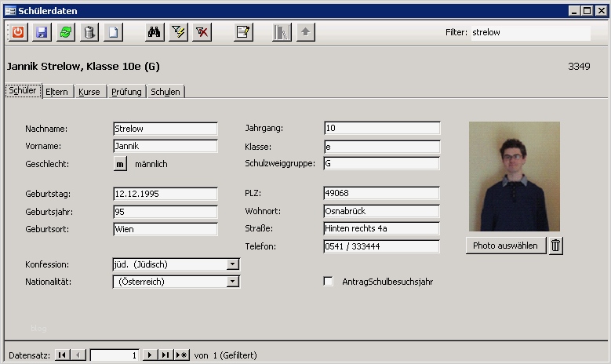Click the Klasse field showing e
This screenshot has width=611, height=364.
click(382, 147)
